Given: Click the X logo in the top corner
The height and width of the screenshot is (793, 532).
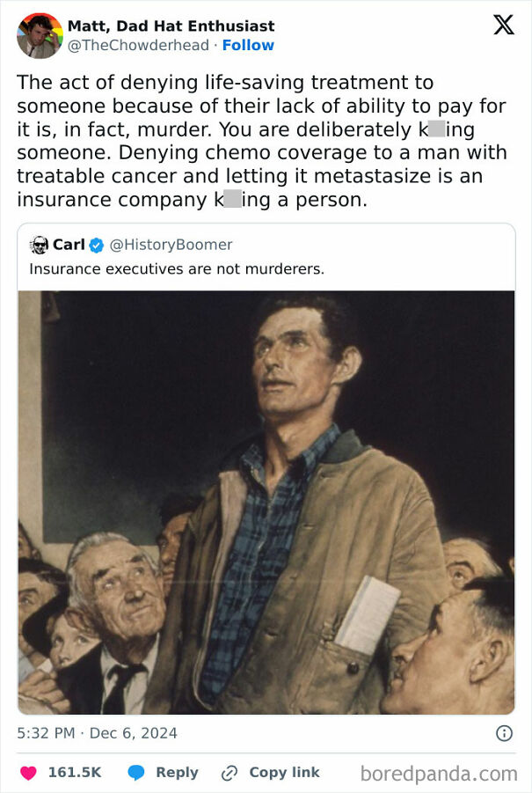Looking at the screenshot, I should [x=503, y=24].
